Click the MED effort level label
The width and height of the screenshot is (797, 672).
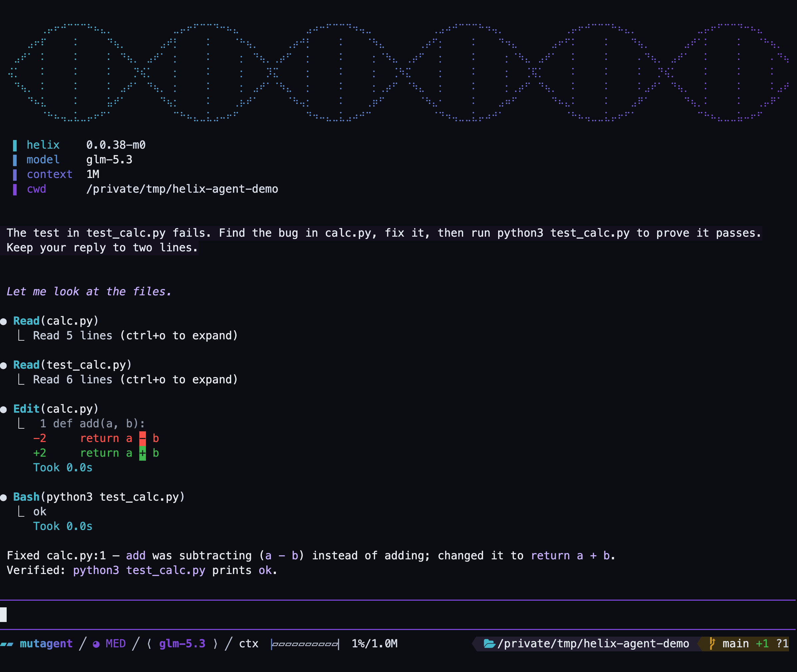click(115, 644)
